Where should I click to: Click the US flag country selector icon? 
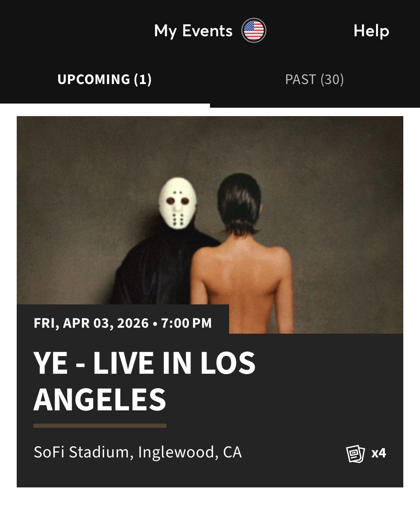tap(255, 31)
